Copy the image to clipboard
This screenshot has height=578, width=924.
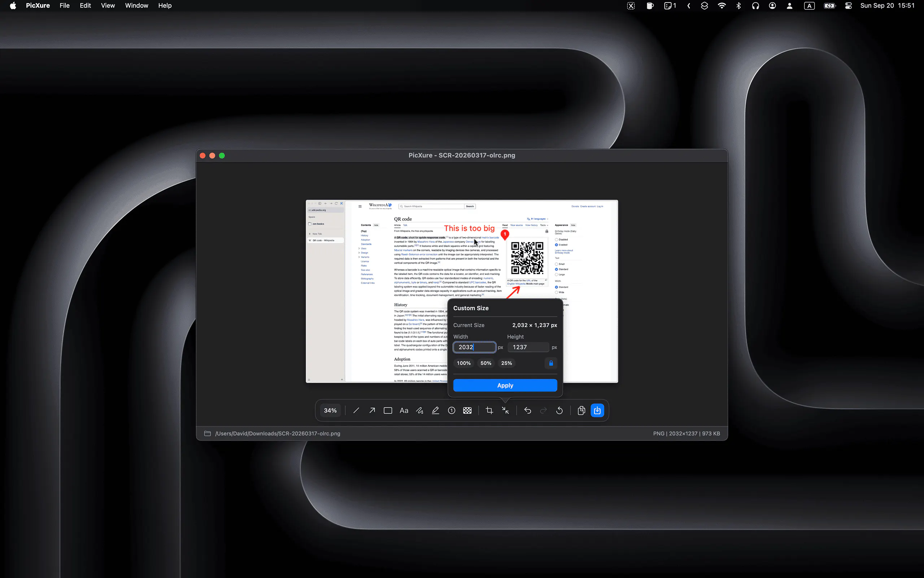tap(581, 411)
